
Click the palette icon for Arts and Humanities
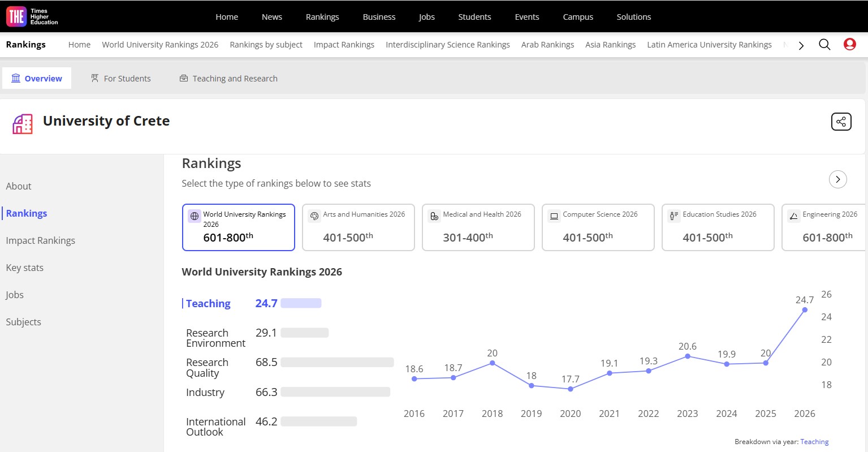click(x=314, y=216)
